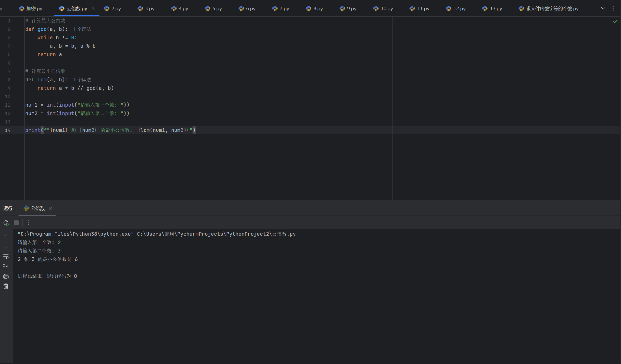Switch to the 2.py tab
This screenshot has height=364, width=621.
tap(112, 8)
